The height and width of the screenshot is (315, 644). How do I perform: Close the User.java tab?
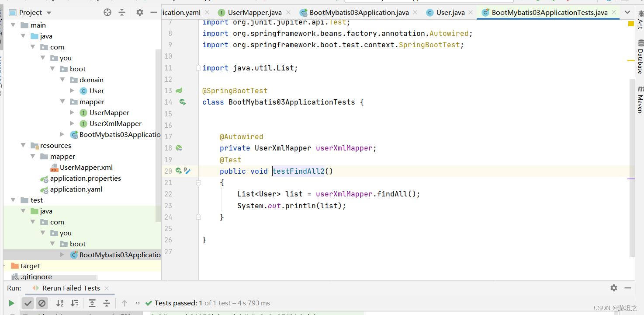471,13
